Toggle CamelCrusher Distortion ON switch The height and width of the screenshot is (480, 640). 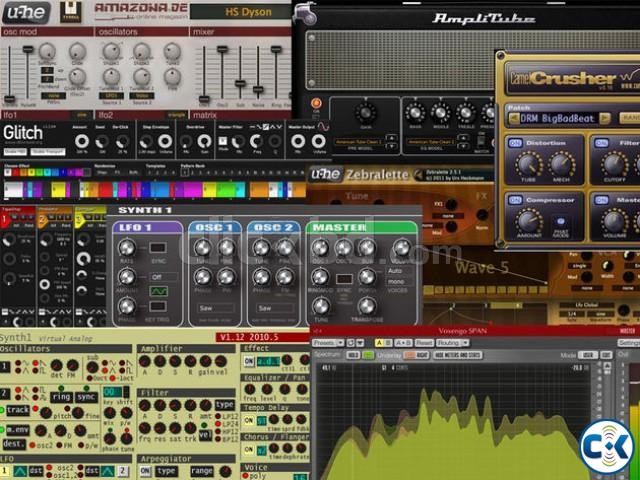click(x=516, y=143)
